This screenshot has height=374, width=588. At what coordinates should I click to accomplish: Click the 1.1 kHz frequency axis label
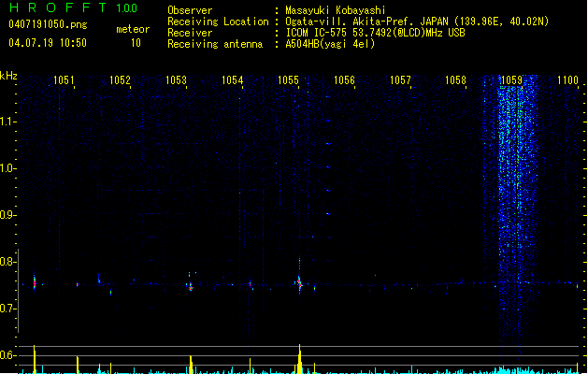click(7, 122)
